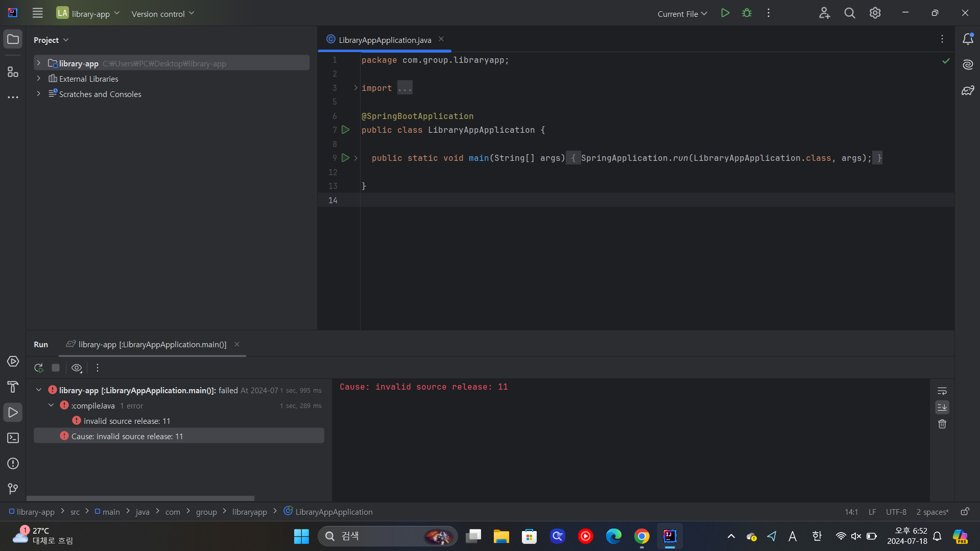Image resolution: width=980 pixels, height=551 pixels.
Task: Open the Project tool window folder icon
Action: [13, 39]
